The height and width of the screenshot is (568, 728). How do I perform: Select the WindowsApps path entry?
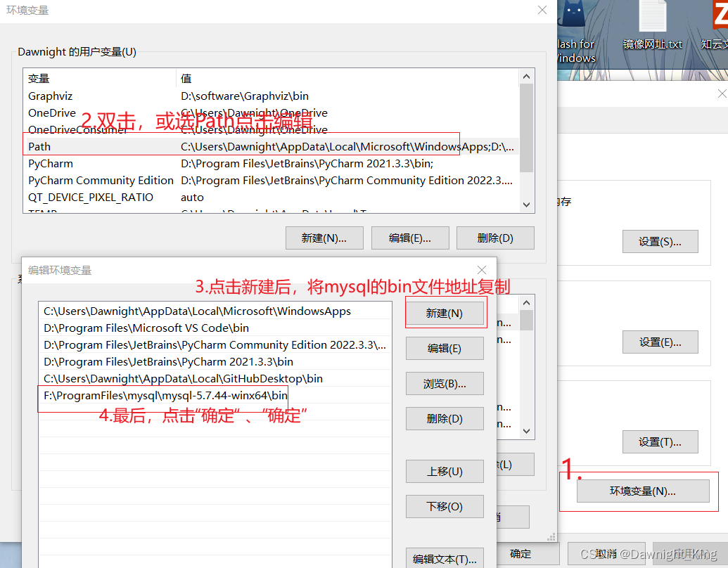(215, 311)
